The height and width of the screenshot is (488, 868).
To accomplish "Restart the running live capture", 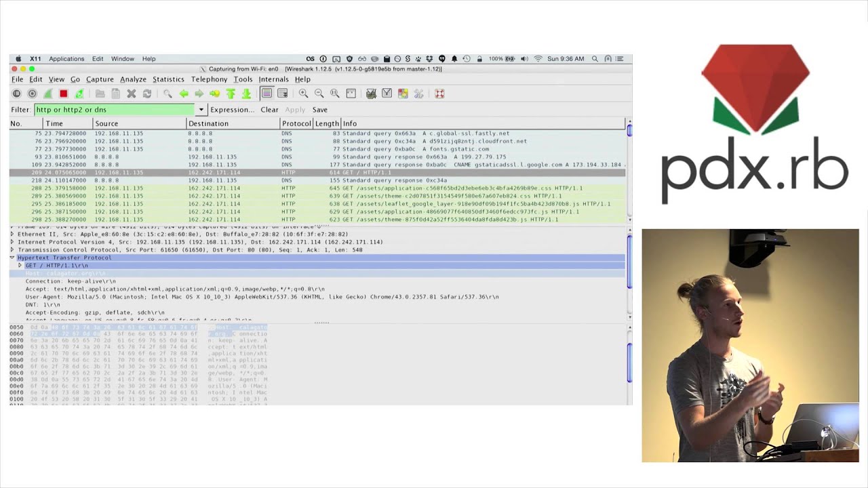I will tap(79, 94).
